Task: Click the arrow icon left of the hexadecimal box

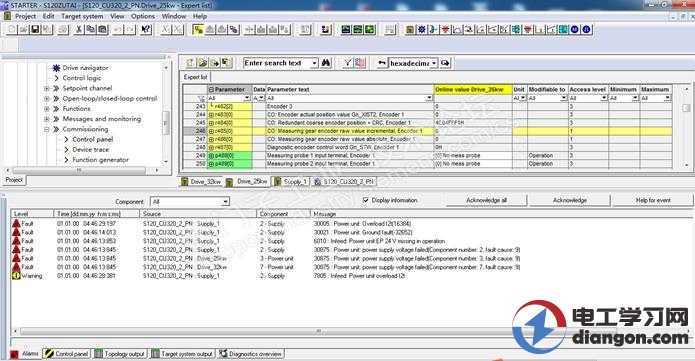Action: 382,63
